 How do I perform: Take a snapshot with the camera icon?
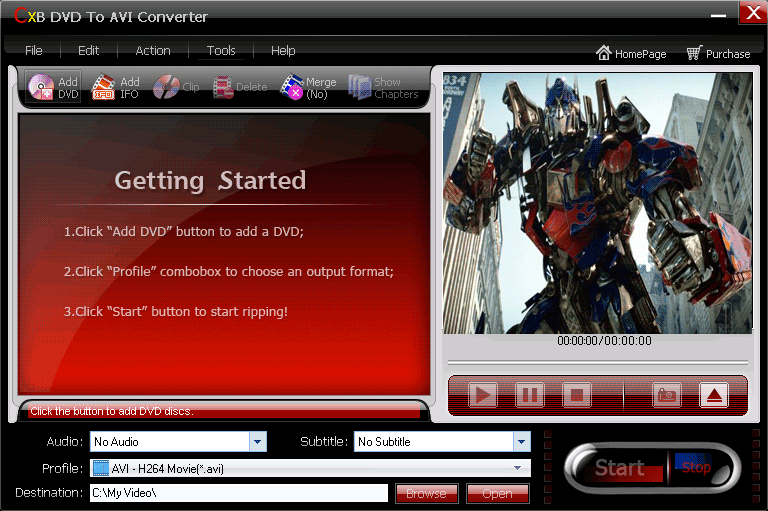[x=667, y=395]
